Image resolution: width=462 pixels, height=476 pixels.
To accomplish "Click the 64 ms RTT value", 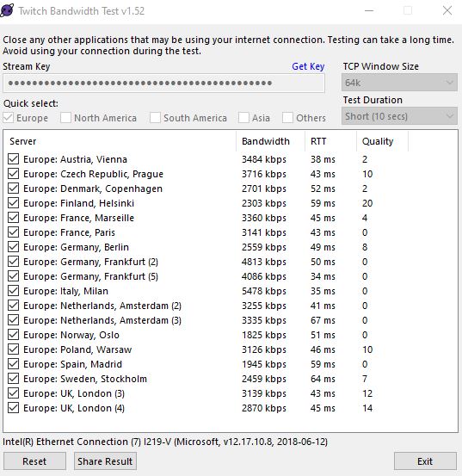I will (x=323, y=379).
